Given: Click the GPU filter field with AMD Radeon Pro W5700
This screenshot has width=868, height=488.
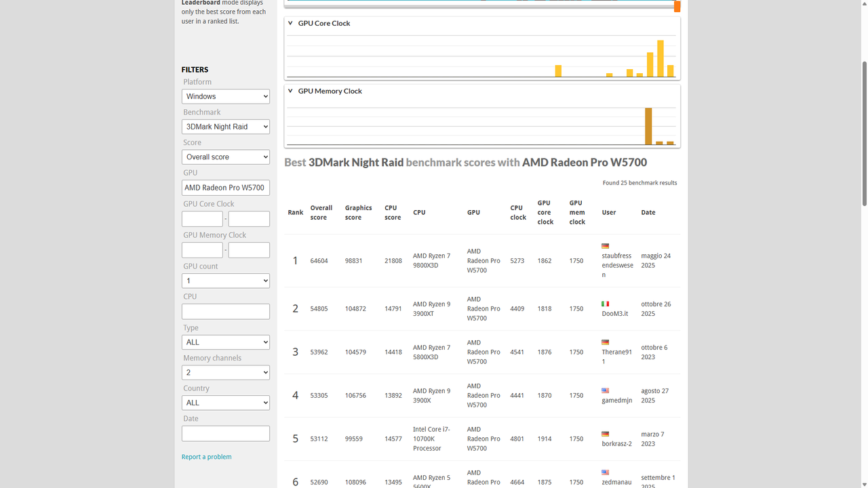Looking at the screenshot, I should click(x=226, y=188).
